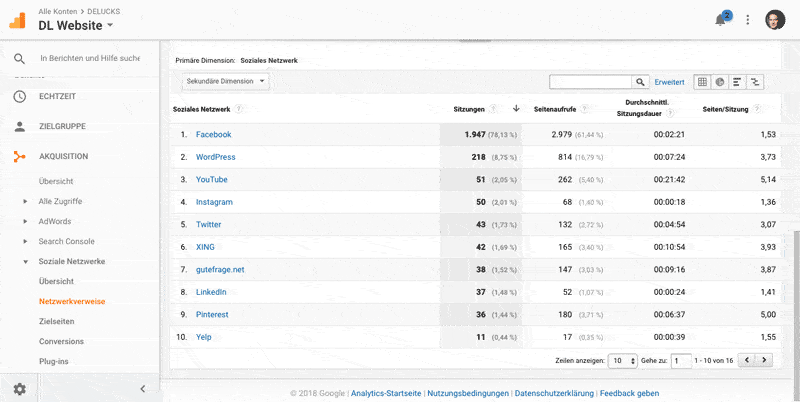Screen dimensions: 800x402
Task: Collapse the sidebar with the chevron
Action: [x=143, y=389]
